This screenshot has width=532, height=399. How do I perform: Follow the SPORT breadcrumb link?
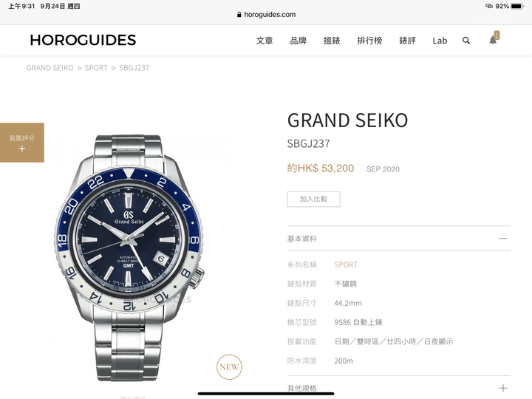click(96, 68)
